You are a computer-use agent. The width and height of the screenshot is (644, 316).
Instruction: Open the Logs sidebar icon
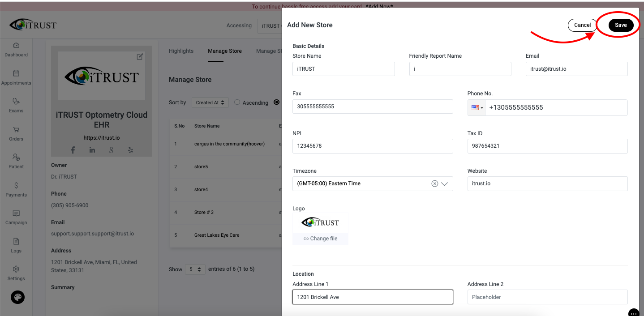[x=16, y=245]
